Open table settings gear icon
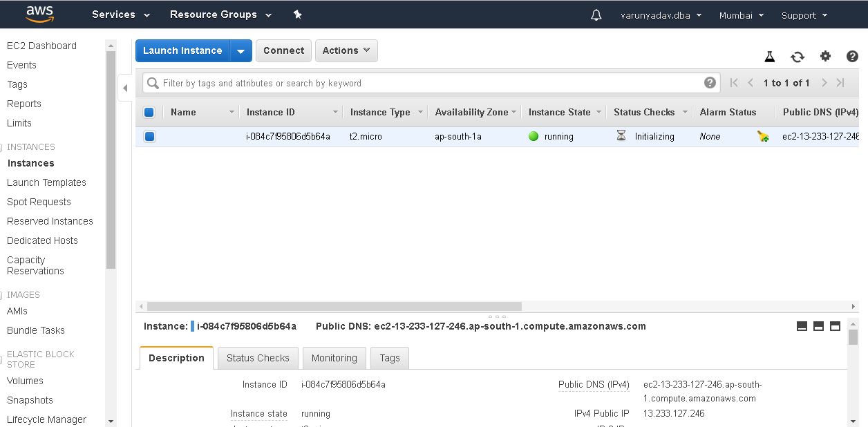The image size is (868, 427). point(825,57)
